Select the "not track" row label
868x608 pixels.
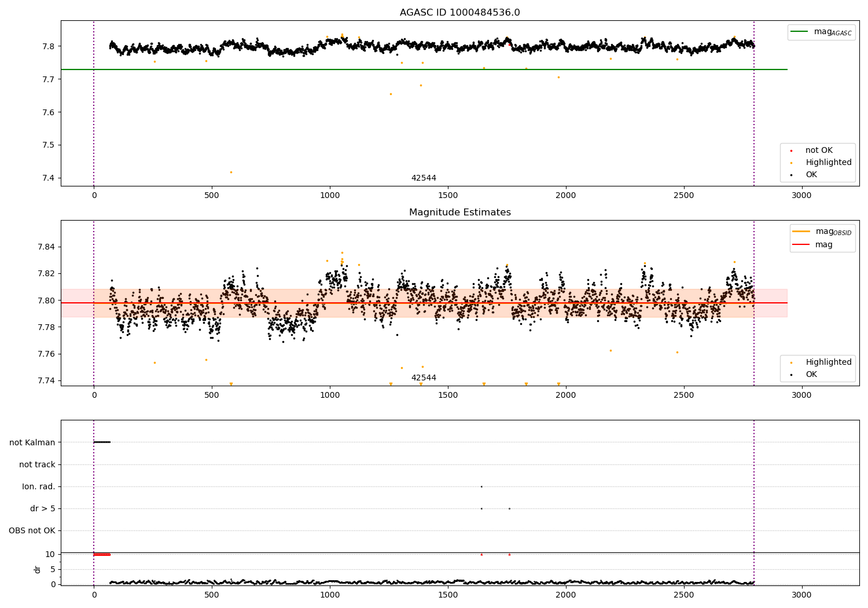click(x=37, y=465)
